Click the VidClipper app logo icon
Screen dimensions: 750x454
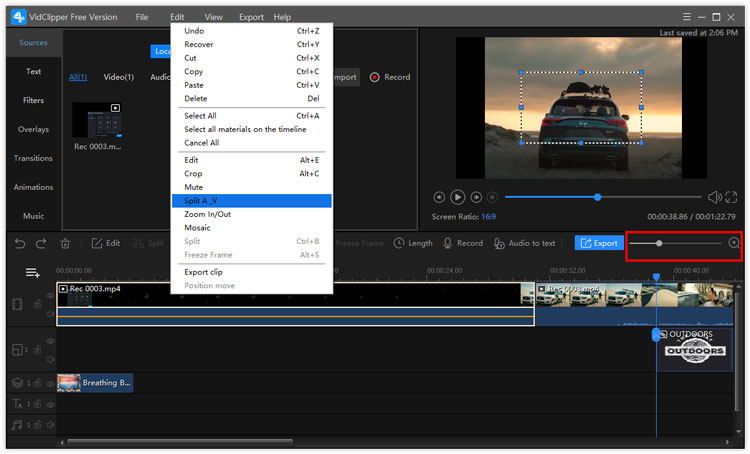(x=18, y=17)
